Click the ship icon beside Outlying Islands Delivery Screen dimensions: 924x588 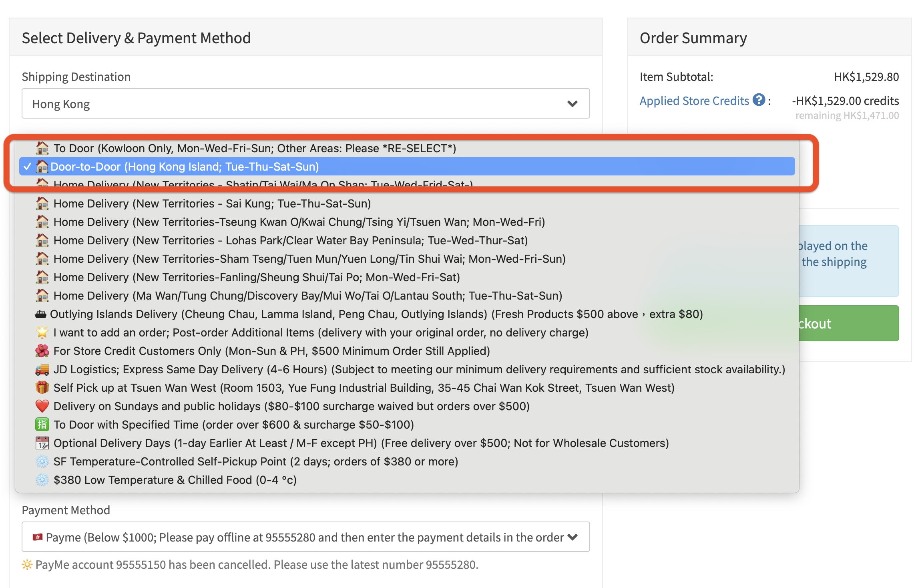coord(41,314)
